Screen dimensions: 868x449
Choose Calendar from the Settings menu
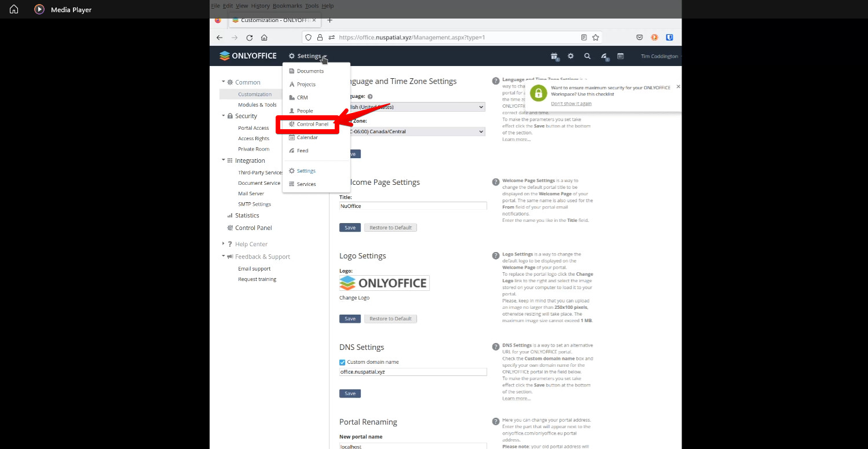click(x=308, y=137)
